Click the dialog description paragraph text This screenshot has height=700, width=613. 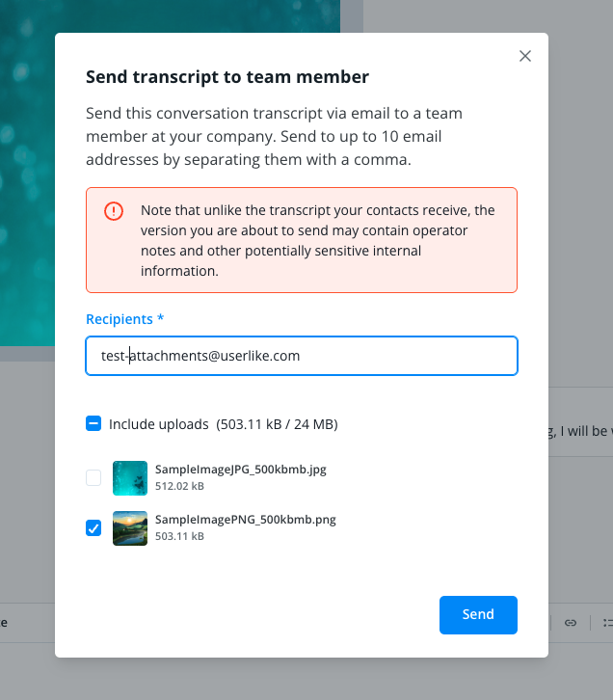275,137
